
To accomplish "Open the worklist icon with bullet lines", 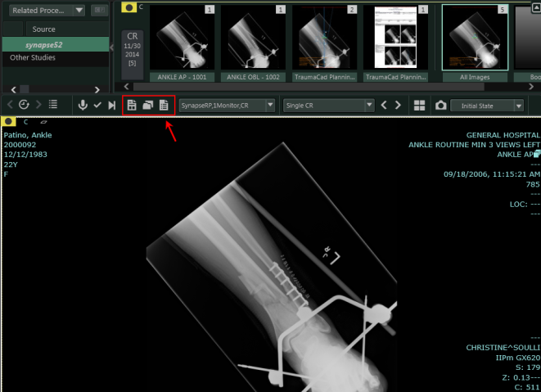I will [x=53, y=105].
